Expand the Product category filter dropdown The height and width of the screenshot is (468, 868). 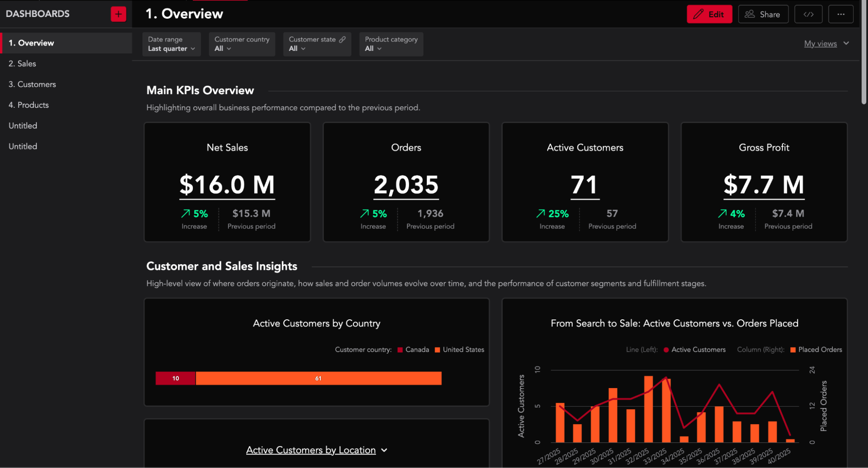373,48
